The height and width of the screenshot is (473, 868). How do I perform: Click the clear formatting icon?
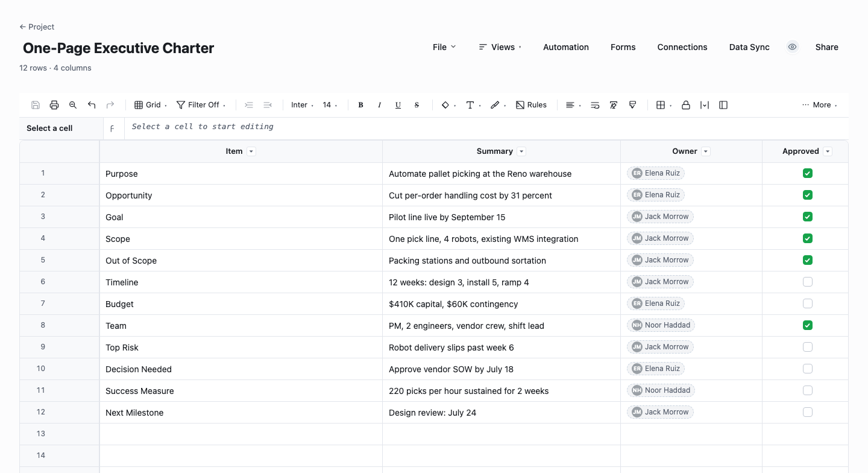(x=614, y=105)
